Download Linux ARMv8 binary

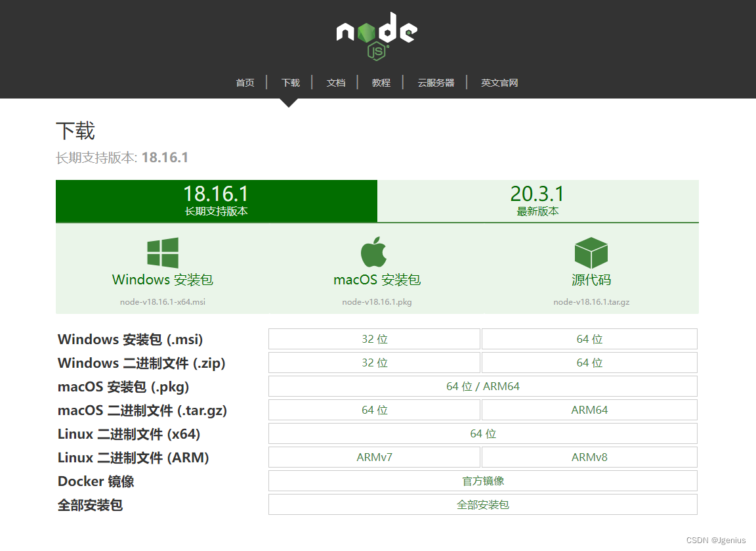pyautogui.click(x=590, y=457)
